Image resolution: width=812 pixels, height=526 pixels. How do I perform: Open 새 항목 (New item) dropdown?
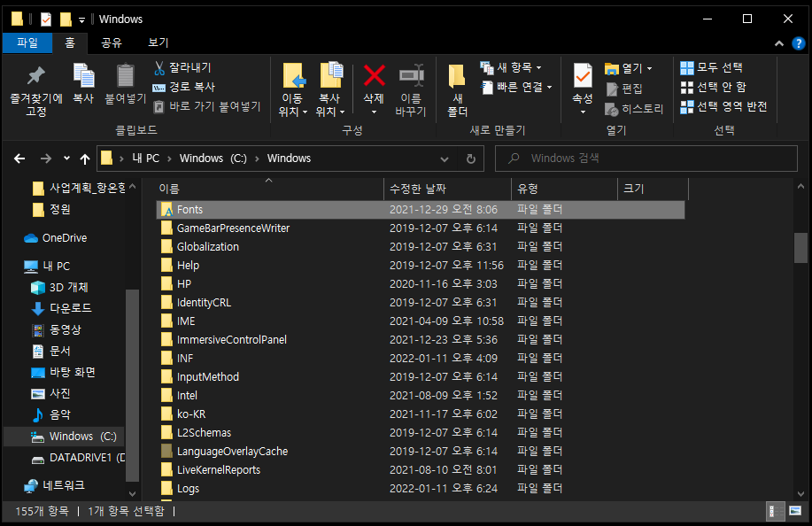pos(511,67)
